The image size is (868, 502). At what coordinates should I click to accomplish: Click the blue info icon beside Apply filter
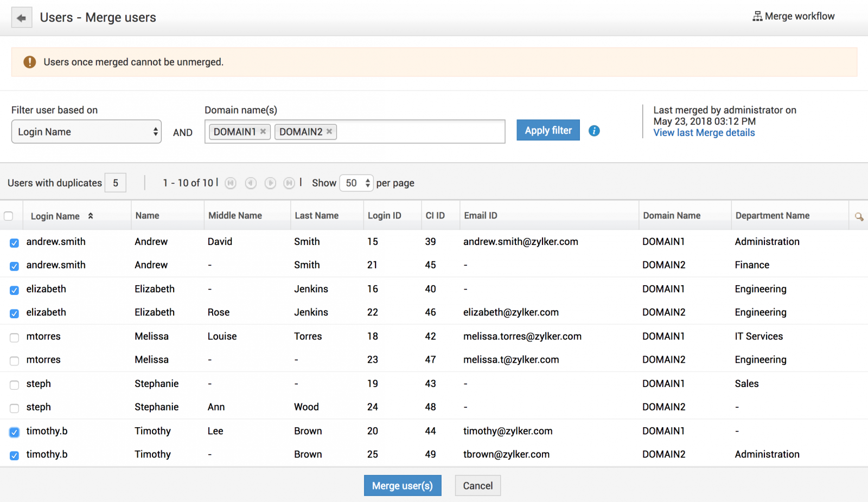tap(594, 131)
